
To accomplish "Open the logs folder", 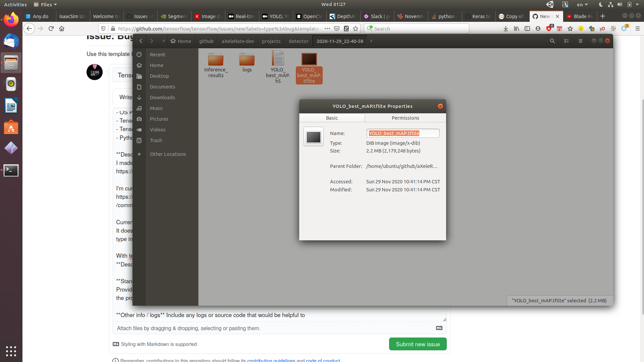I will point(247,62).
